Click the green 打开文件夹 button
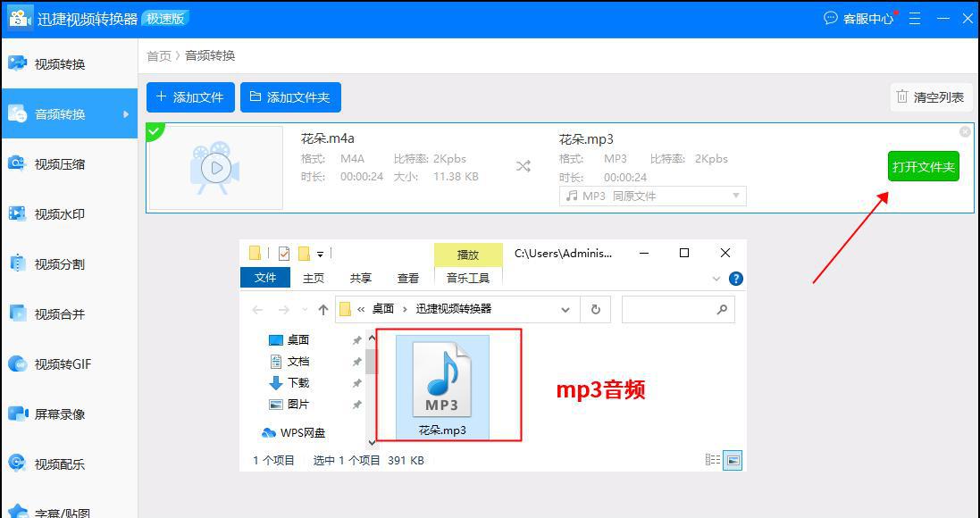Screen dimensions: 980x518 coord(924,166)
